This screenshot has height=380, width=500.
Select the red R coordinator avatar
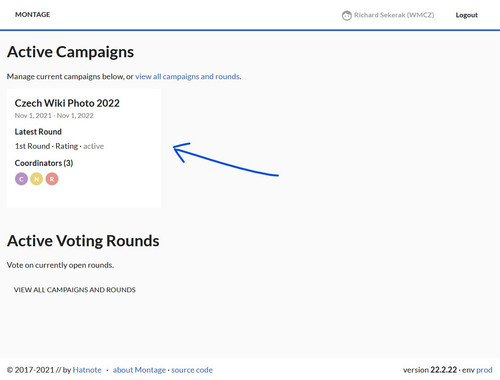click(52, 179)
